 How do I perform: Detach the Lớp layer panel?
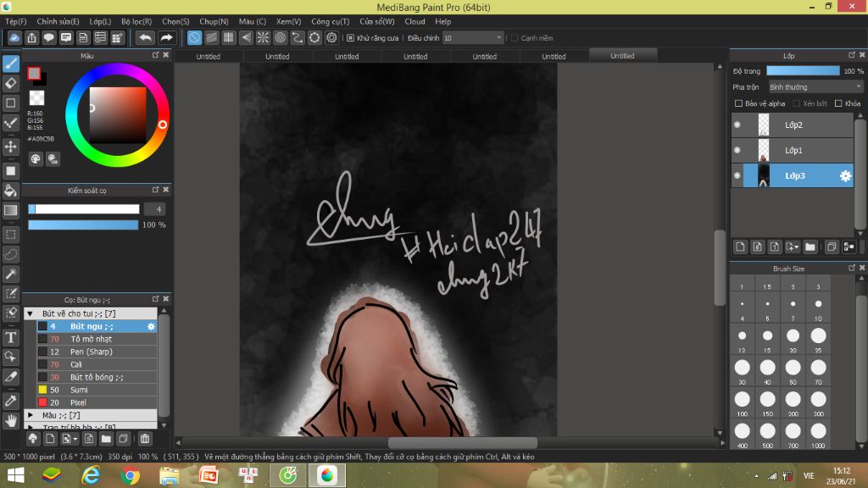point(852,55)
